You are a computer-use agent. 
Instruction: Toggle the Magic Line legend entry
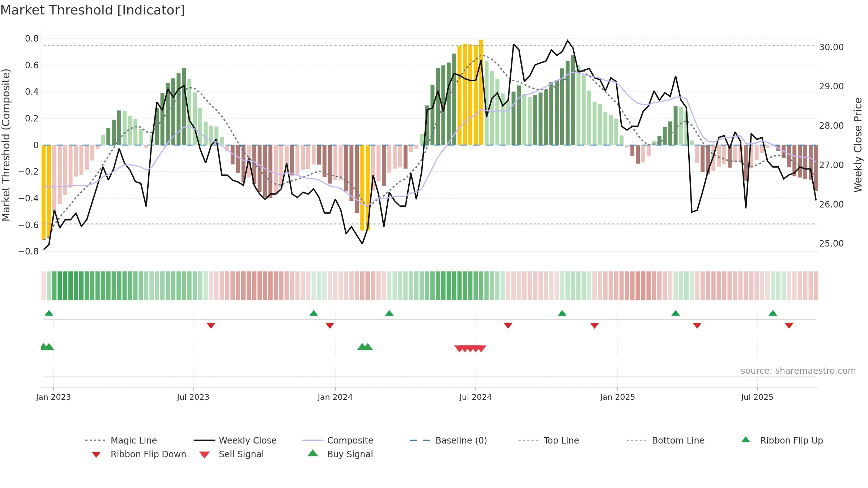tap(121, 440)
